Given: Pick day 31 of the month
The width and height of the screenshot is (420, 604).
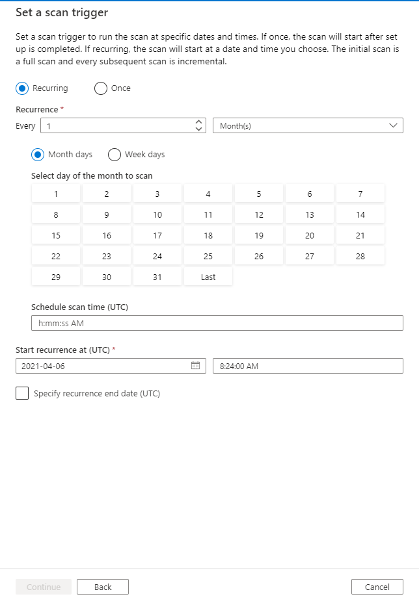Looking at the screenshot, I should 157,277.
